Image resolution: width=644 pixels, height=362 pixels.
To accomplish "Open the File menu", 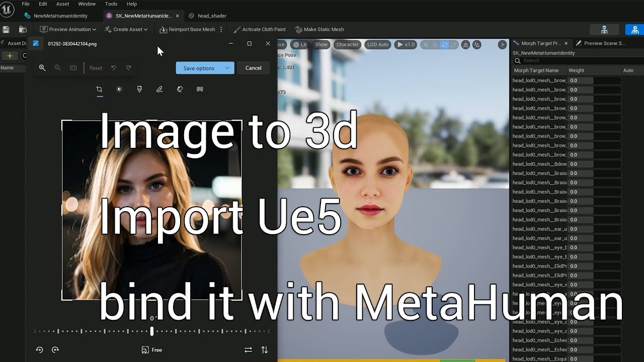I will pyautogui.click(x=26, y=4).
